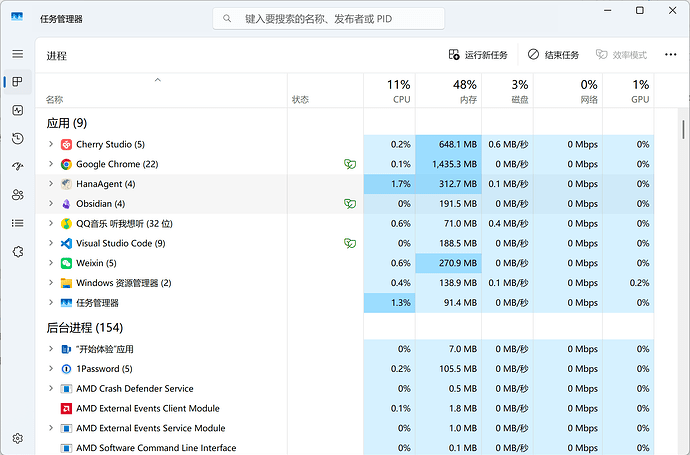Select the AMD Software Command Line Interface row

pos(345,448)
